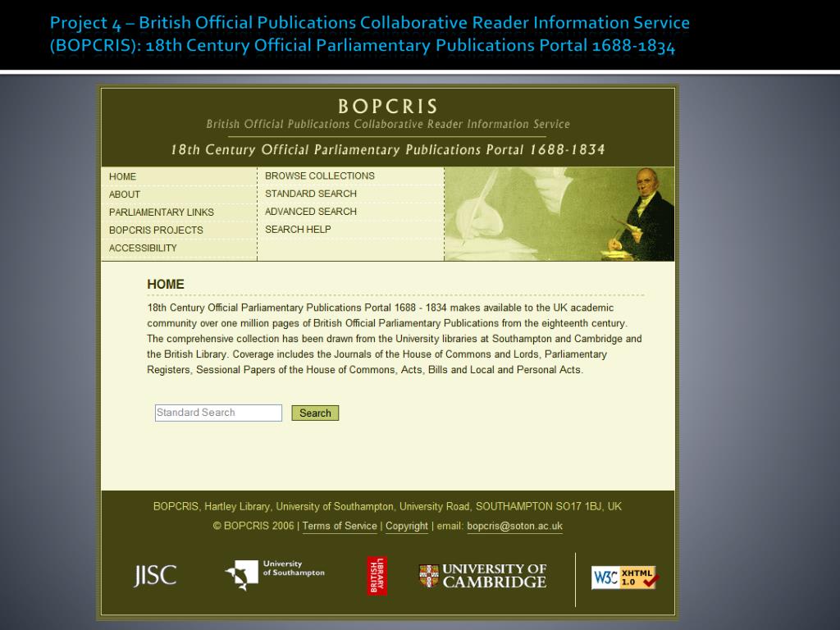Open STANDARD SEARCH page
This screenshot has height=630, width=840.
(311, 194)
